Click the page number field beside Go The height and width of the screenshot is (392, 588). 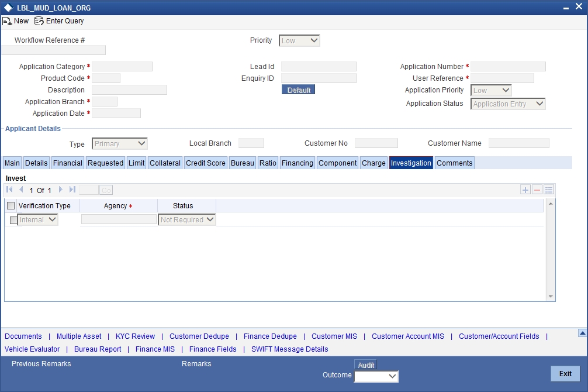coord(89,190)
